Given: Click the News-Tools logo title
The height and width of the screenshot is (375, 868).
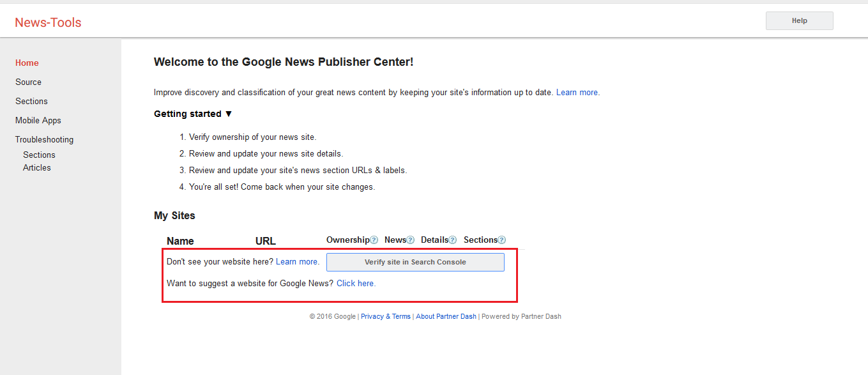Looking at the screenshot, I should [48, 22].
